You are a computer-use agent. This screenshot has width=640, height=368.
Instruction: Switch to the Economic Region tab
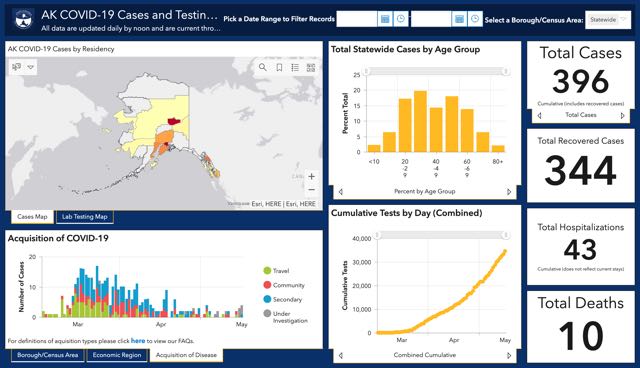(x=117, y=355)
